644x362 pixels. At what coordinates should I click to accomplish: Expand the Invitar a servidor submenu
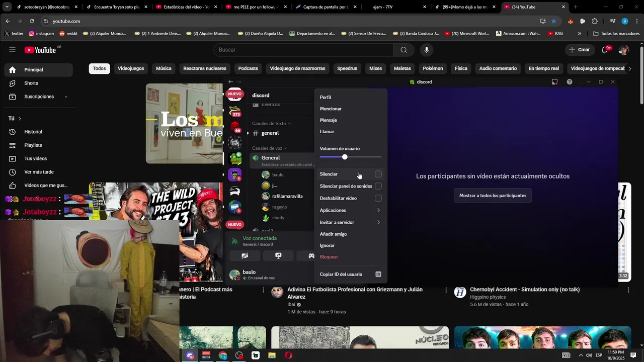point(351,222)
